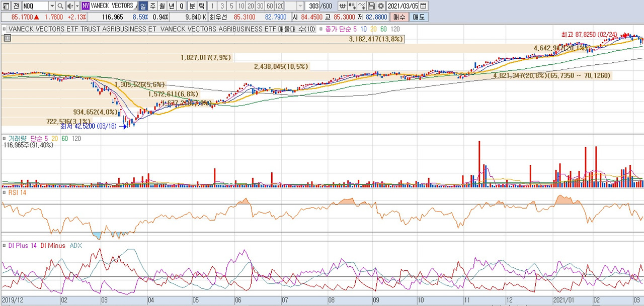Viewport: 644px width, 306px height.
Task: Switch to weekly (주) chart period
Action: coord(152,6)
